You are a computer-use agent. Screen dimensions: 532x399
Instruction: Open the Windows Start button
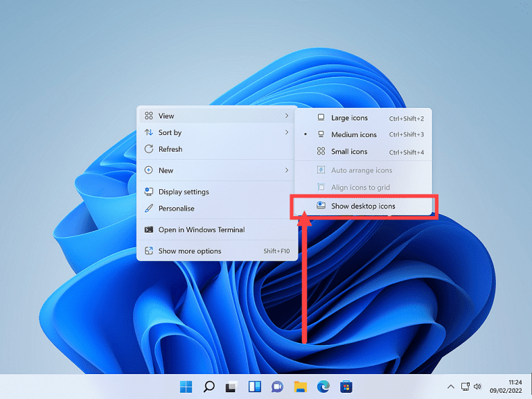(186, 387)
